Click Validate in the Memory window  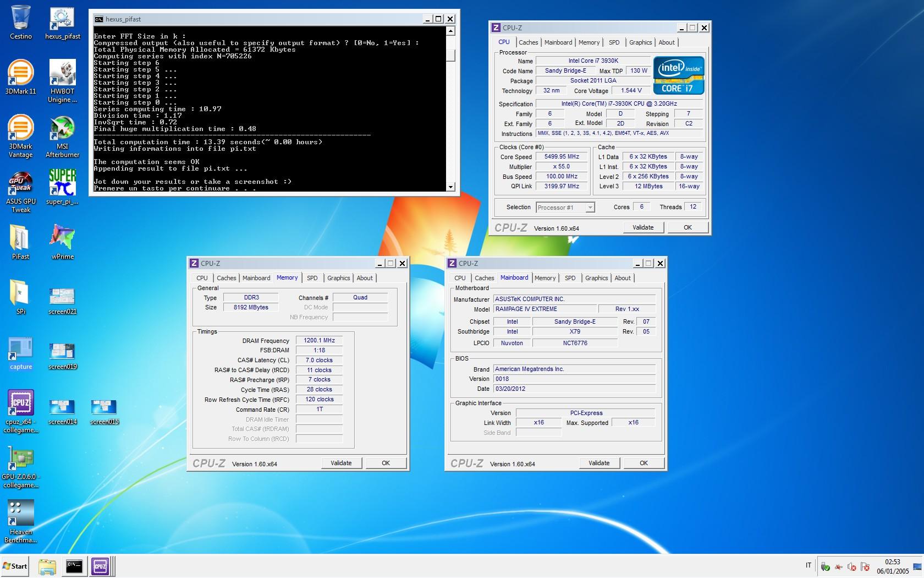coord(341,463)
